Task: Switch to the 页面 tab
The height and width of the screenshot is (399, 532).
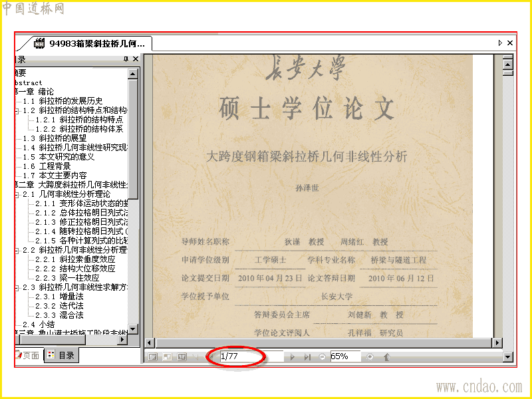Action: [x=29, y=356]
